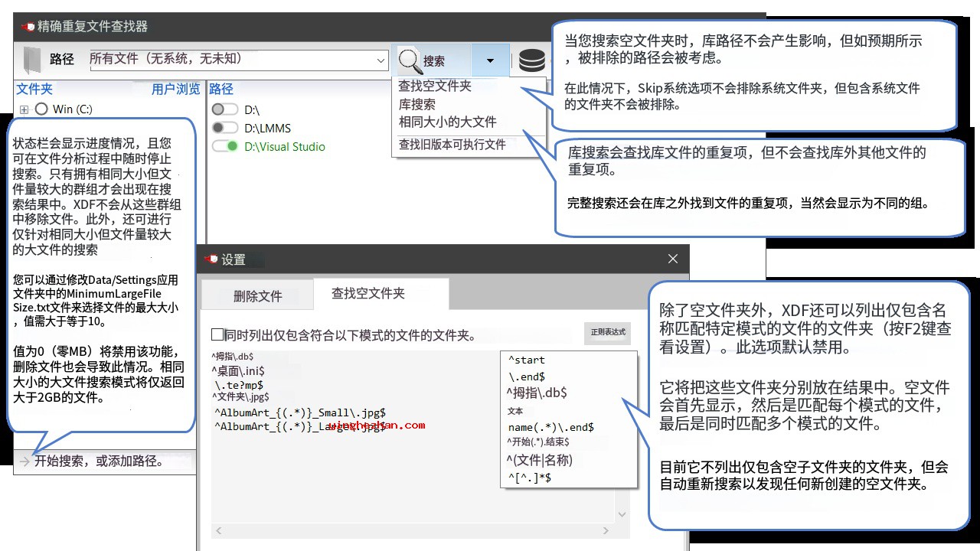Disable the D:\Visual Studio path switch
Screen dimensions: 980x551
pos(224,146)
